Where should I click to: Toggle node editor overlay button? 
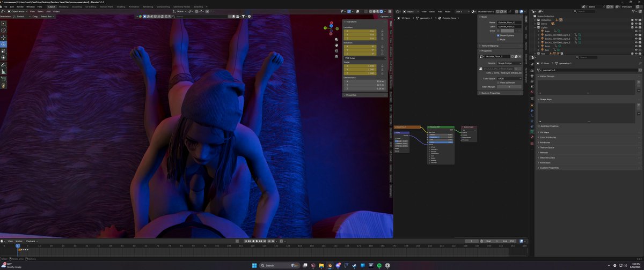coord(521,11)
